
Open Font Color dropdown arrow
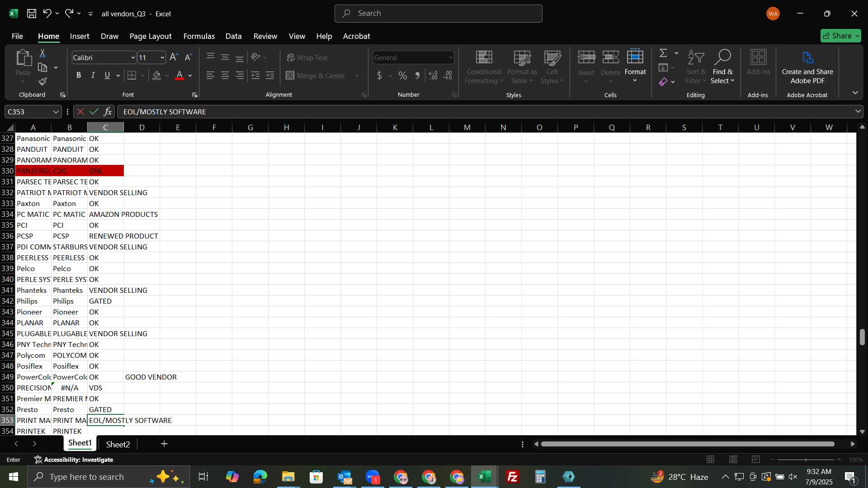coord(190,75)
